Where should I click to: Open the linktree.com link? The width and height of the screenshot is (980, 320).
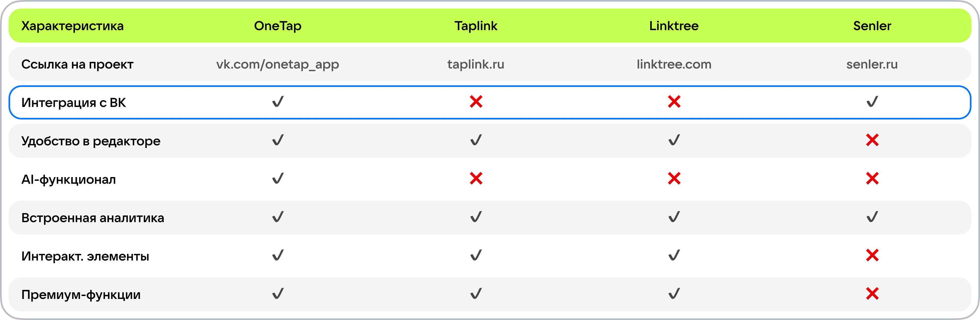[x=674, y=64]
